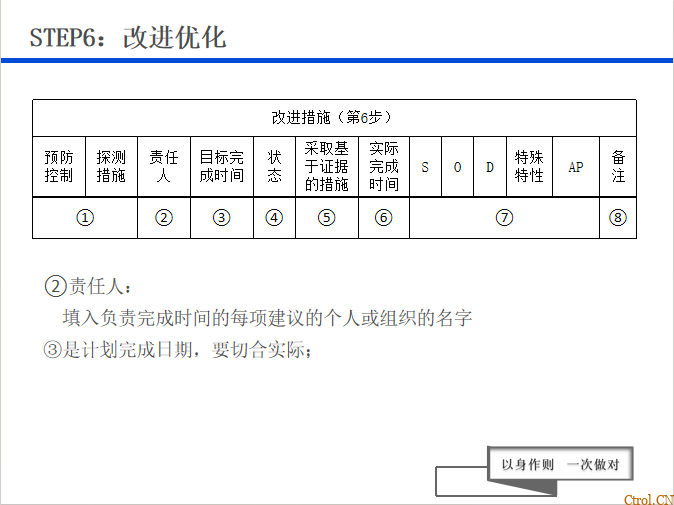Viewport: 674px width, 505px height.
Task: Click the circled number ⑦ in table
Action: pos(505,218)
